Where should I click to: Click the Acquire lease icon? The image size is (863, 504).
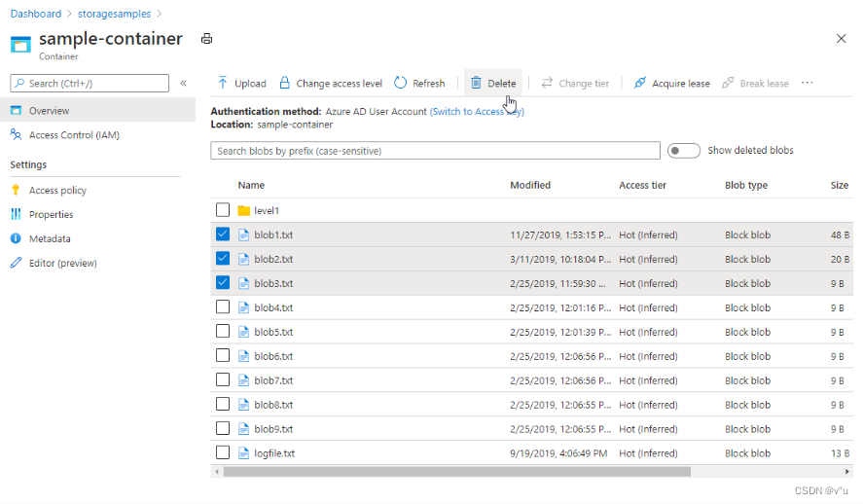[639, 83]
